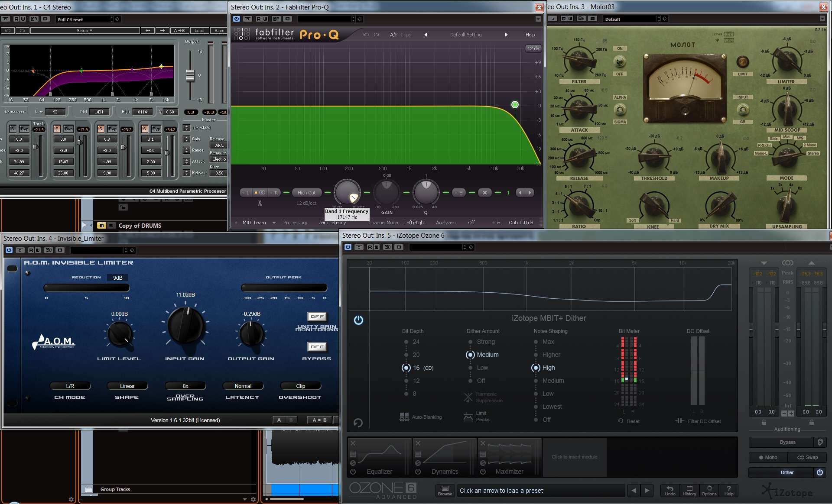Copy A to B in Invisible Limiter

[x=320, y=420]
